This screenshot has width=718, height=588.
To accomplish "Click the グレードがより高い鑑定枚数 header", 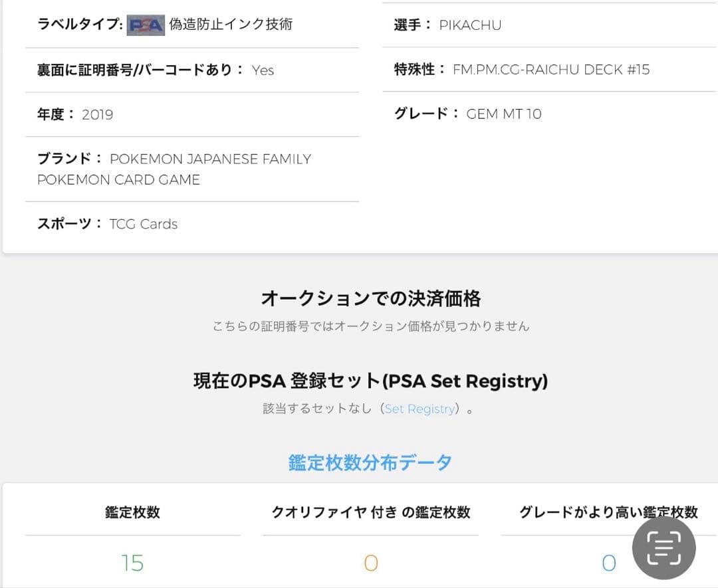I will (x=608, y=512).
